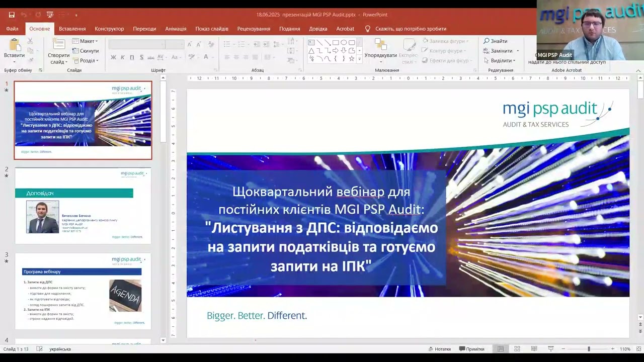The height and width of the screenshot is (362, 644).
Task: Select the straight Line shape
Action: [x=319, y=42]
